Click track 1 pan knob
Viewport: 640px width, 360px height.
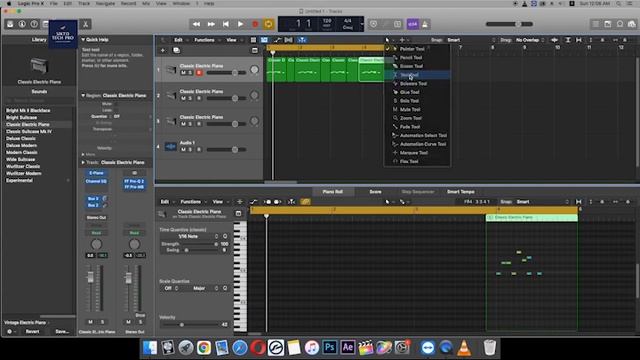coord(254,70)
